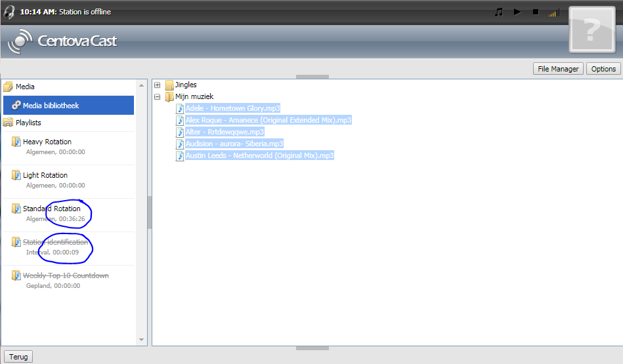Click the sidebar scroll up arrow
Viewport: 623px width, 364px height.
(x=141, y=85)
